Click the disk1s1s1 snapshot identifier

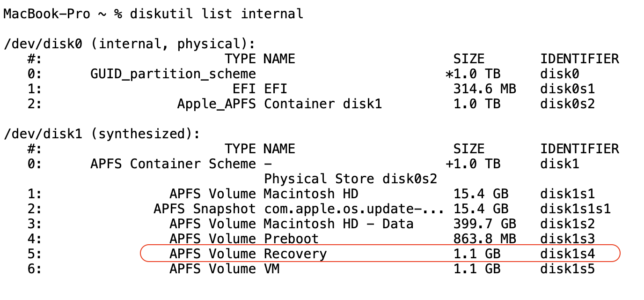pyautogui.click(x=575, y=209)
